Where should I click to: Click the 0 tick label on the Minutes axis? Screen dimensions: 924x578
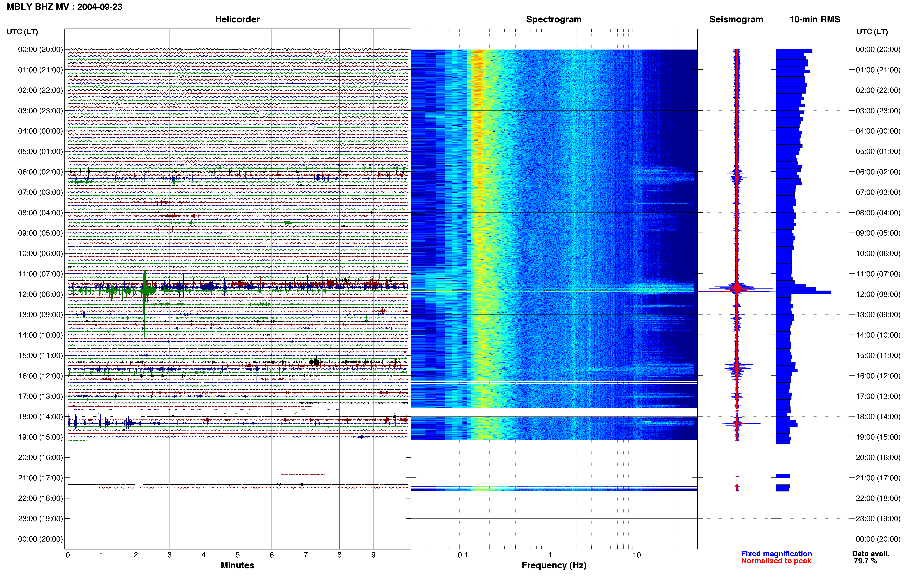(68, 555)
